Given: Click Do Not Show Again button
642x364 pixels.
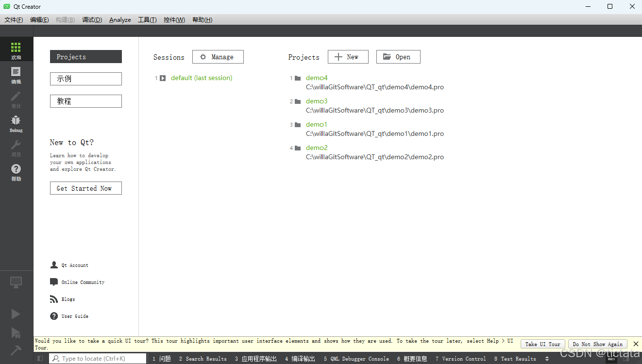Looking at the screenshot, I should click(597, 344).
